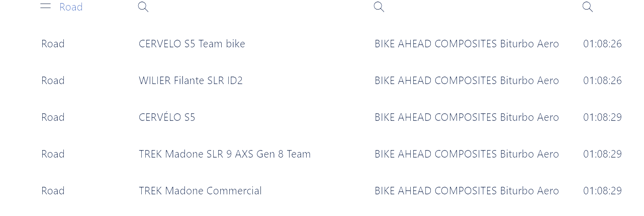
Task: Click the Biturbo Aero wheel in the WILIER Filante row
Action: tap(467, 81)
